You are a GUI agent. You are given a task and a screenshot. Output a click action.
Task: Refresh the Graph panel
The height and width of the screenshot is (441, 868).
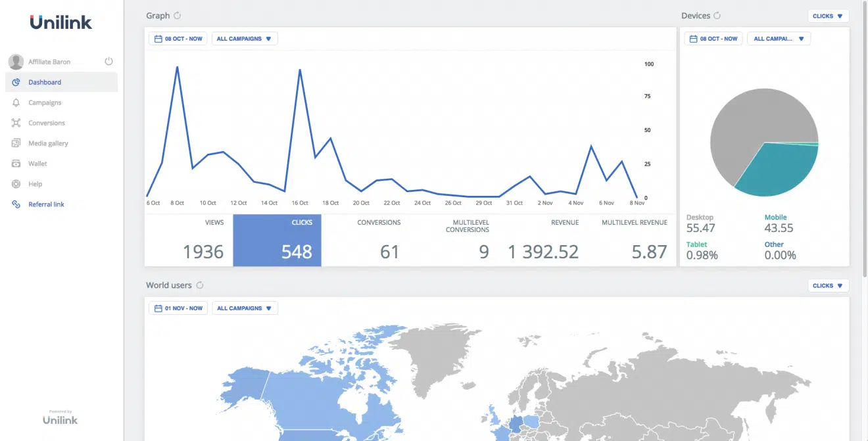[177, 16]
